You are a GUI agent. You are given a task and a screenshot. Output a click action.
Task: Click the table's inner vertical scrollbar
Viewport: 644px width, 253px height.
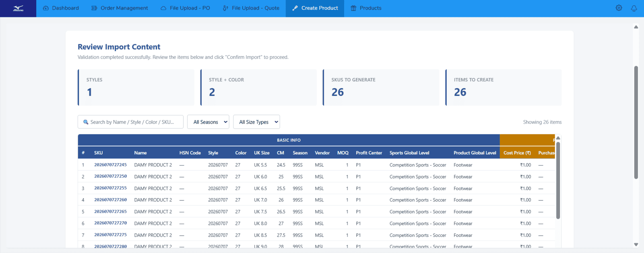558,180
